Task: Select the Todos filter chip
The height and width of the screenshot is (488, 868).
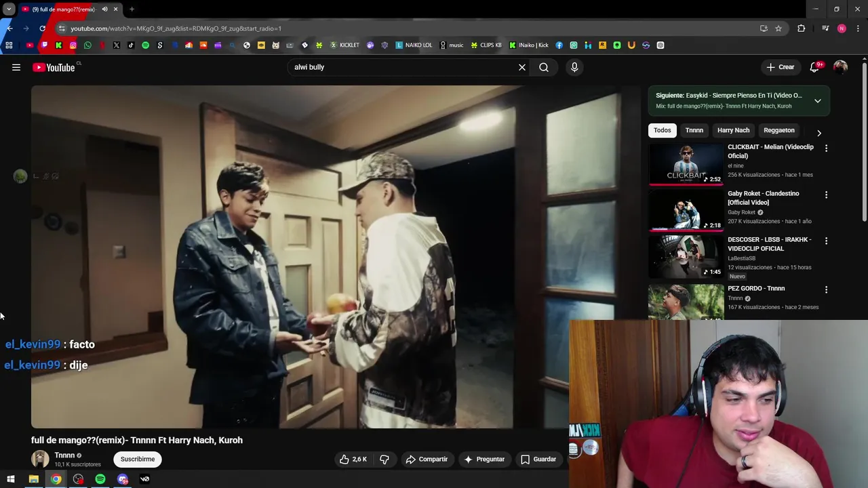Action: pyautogui.click(x=663, y=130)
